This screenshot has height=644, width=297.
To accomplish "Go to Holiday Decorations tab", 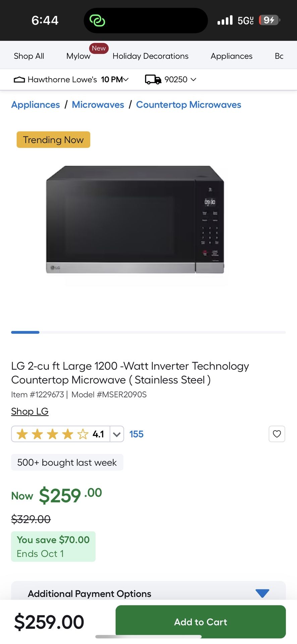I will pos(151,56).
